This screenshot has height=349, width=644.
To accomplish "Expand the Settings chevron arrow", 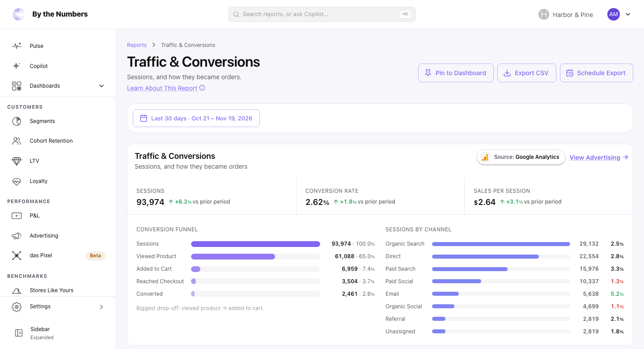I will 102,306.
